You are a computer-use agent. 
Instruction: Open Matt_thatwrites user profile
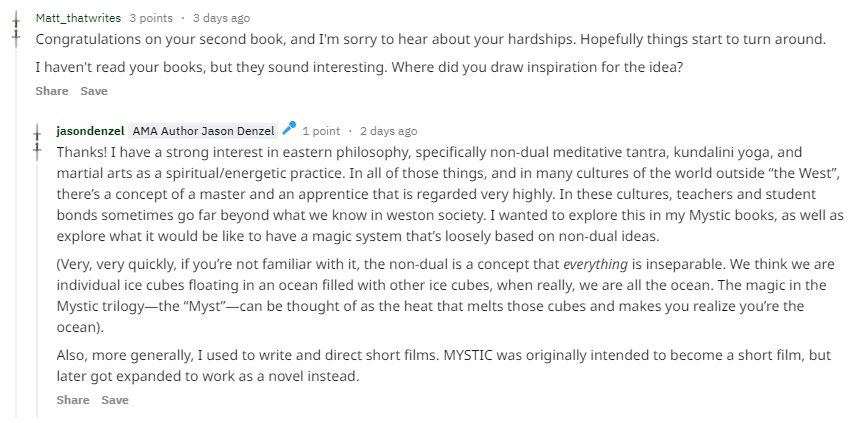click(78, 18)
